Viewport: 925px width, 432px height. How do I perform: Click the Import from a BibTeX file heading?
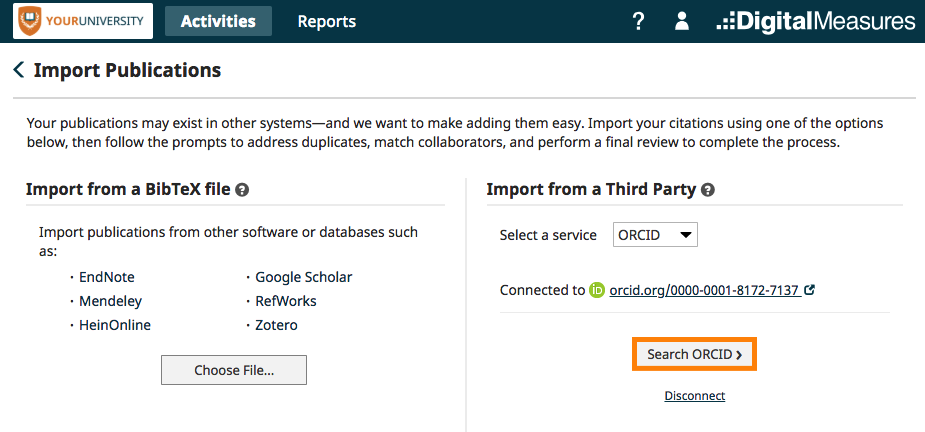click(128, 190)
